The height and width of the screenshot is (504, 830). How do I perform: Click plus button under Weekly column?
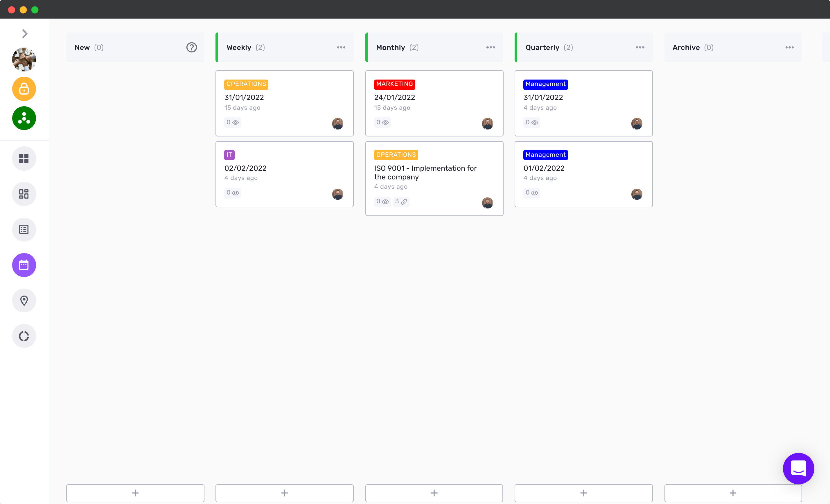pyautogui.click(x=284, y=493)
